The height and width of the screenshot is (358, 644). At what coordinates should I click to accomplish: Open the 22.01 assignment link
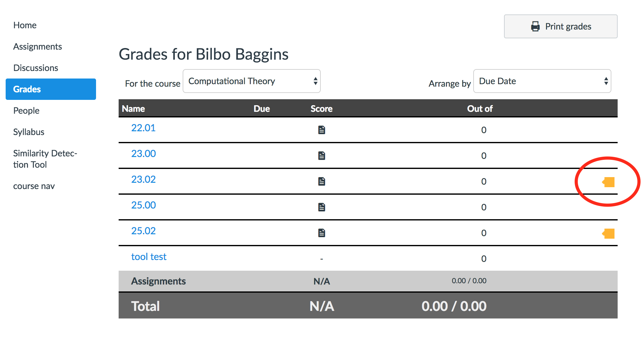point(143,128)
